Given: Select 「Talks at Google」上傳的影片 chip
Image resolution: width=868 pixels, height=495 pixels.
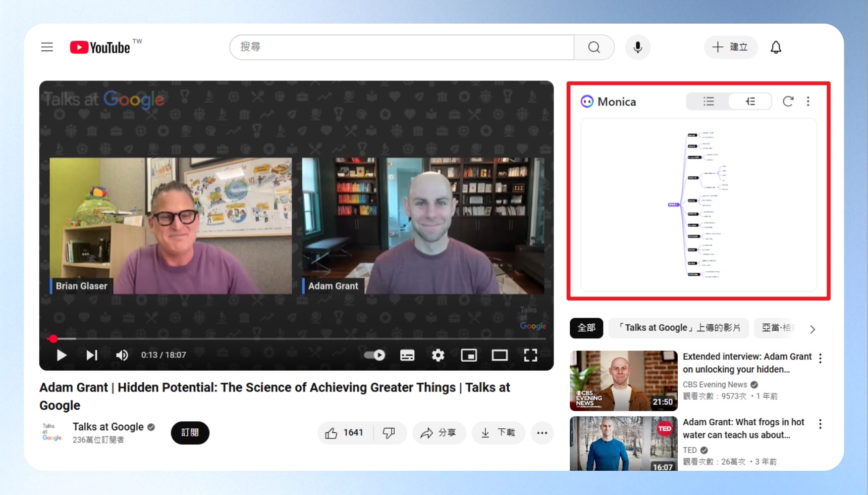Looking at the screenshot, I should 678,328.
